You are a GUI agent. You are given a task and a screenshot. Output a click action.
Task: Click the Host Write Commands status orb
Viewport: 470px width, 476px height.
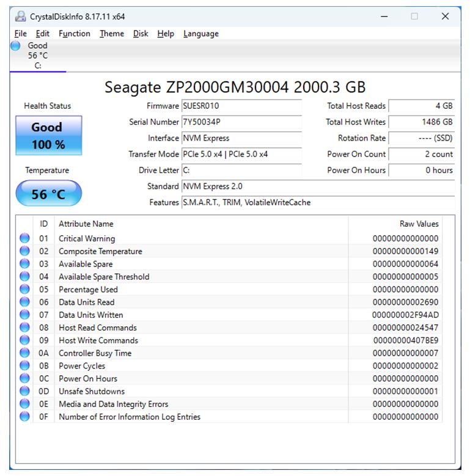[24, 340]
